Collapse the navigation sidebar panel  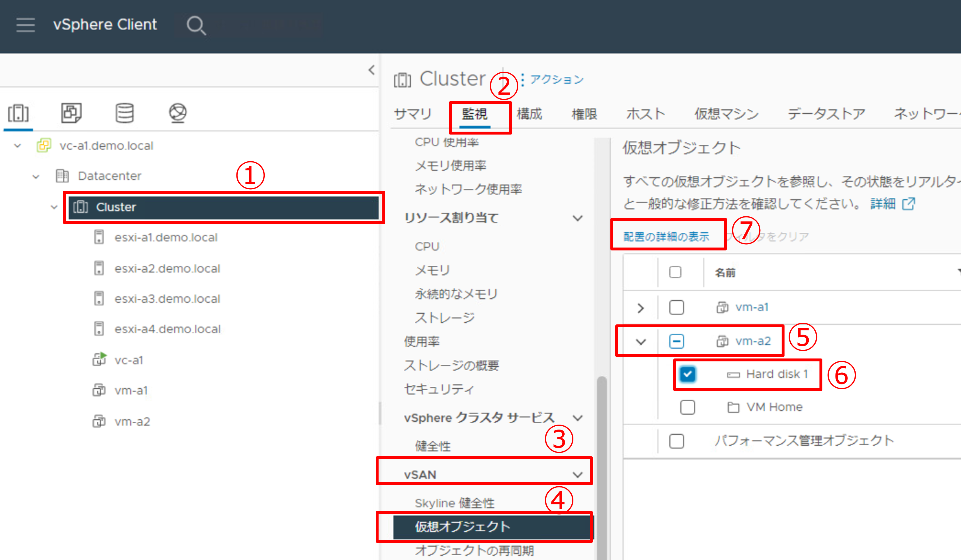pyautogui.click(x=371, y=70)
